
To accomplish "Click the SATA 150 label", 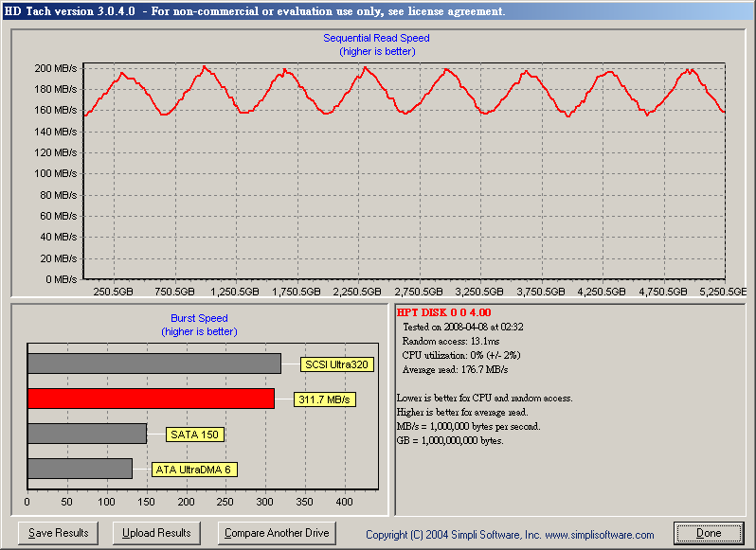I will click(x=195, y=435).
